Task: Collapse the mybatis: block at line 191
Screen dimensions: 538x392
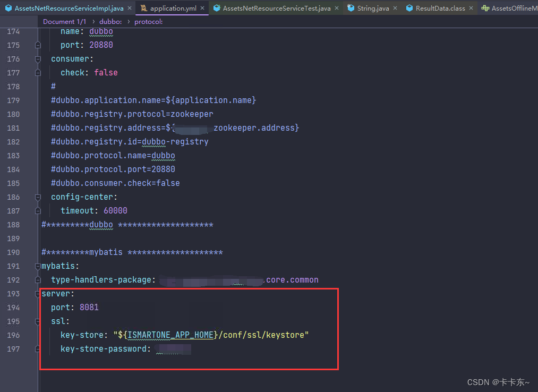Action: (38, 266)
